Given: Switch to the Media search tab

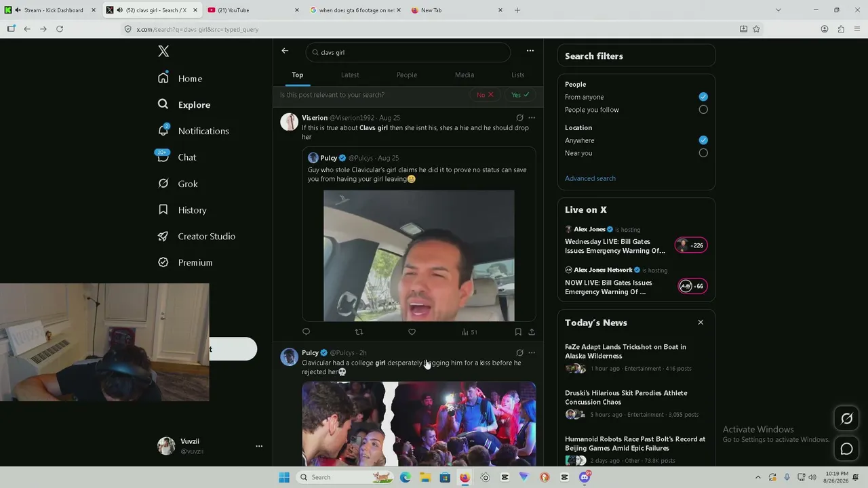Looking at the screenshot, I should 465,75.
